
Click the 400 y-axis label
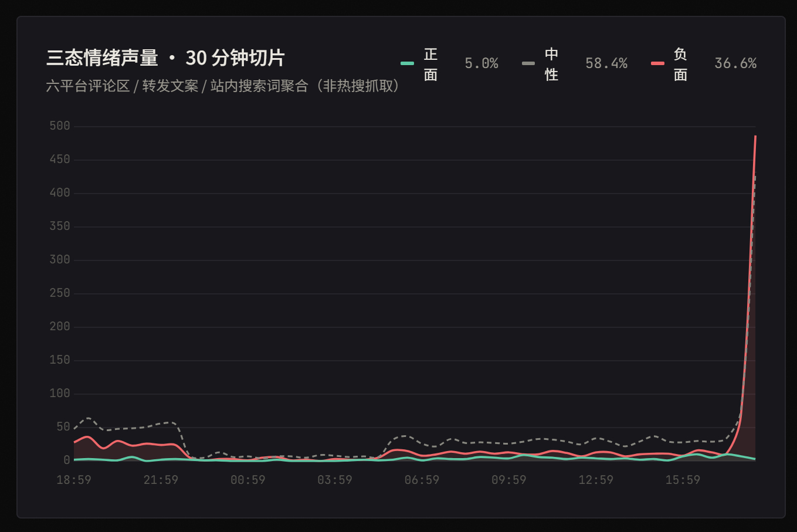pos(60,193)
